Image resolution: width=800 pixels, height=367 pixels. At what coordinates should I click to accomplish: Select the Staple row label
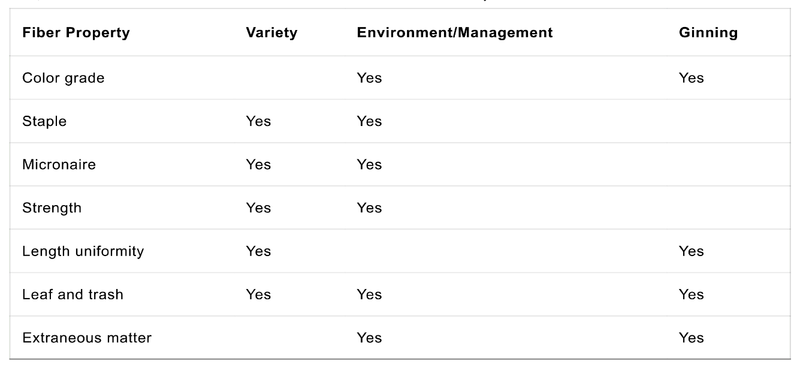[44, 121]
